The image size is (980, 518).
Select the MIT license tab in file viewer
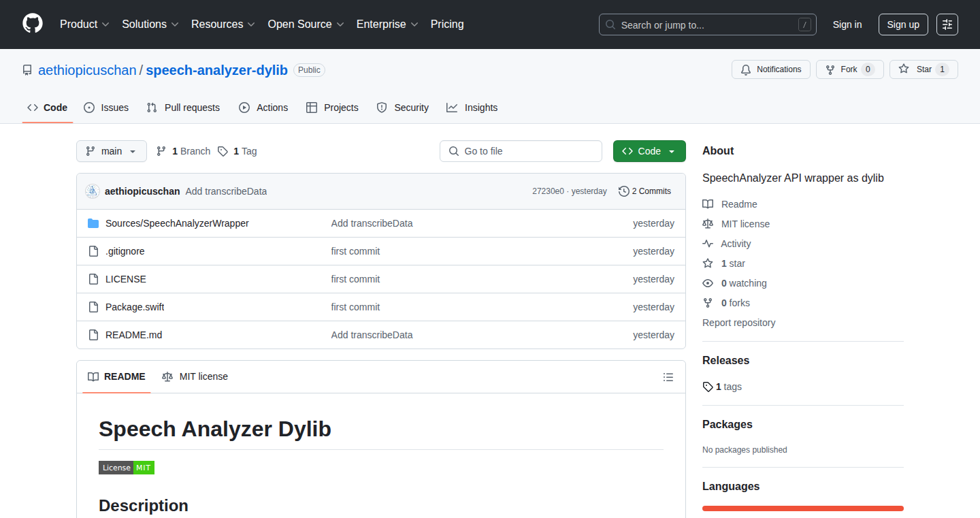point(195,377)
